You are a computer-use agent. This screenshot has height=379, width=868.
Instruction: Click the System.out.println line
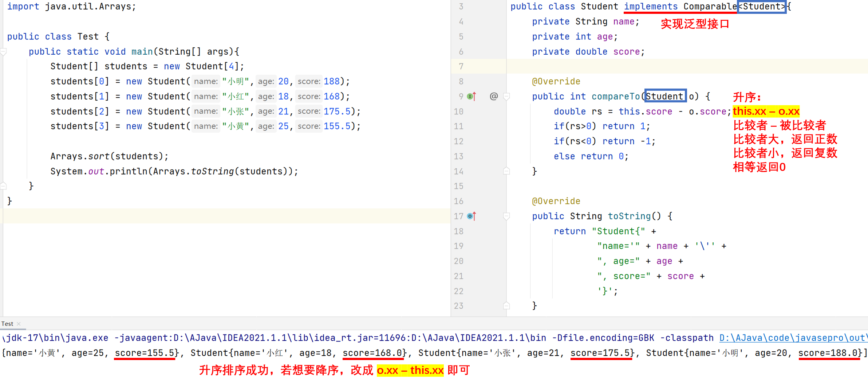point(174,171)
